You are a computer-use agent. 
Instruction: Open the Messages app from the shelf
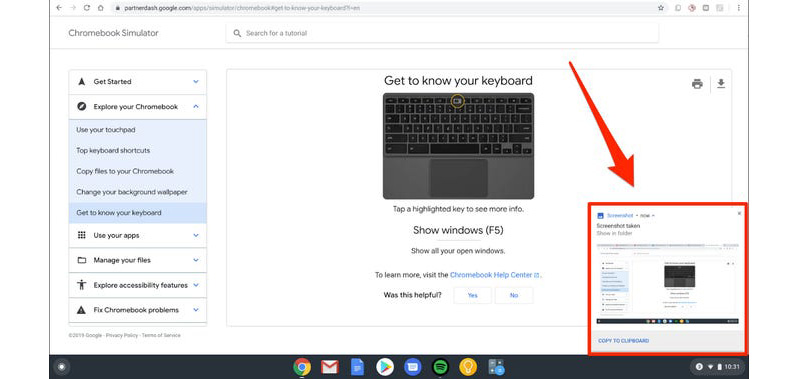412,367
